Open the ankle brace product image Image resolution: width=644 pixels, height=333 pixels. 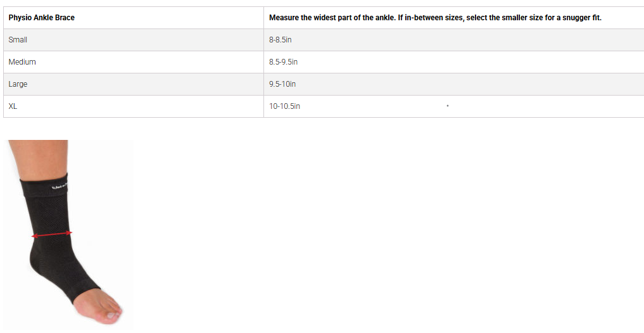pos(68,234)
